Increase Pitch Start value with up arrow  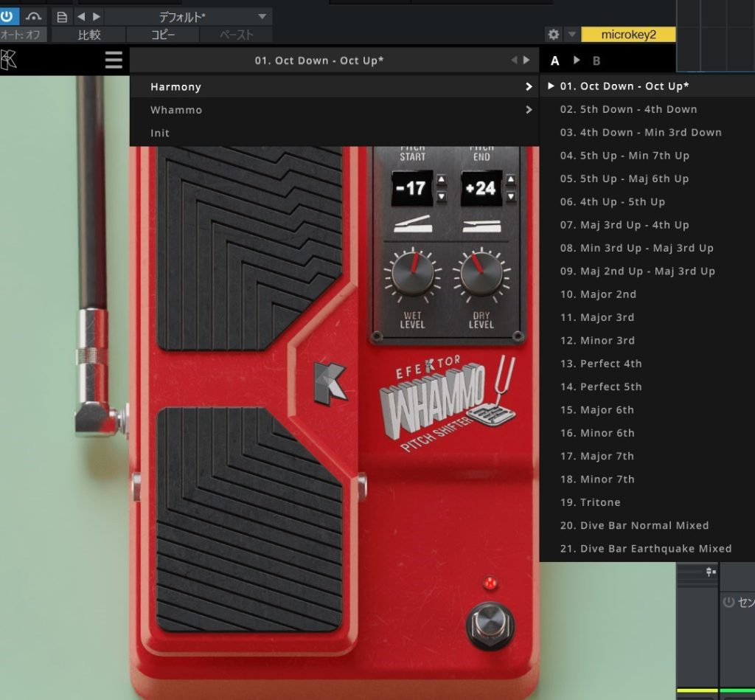[442, 179]
